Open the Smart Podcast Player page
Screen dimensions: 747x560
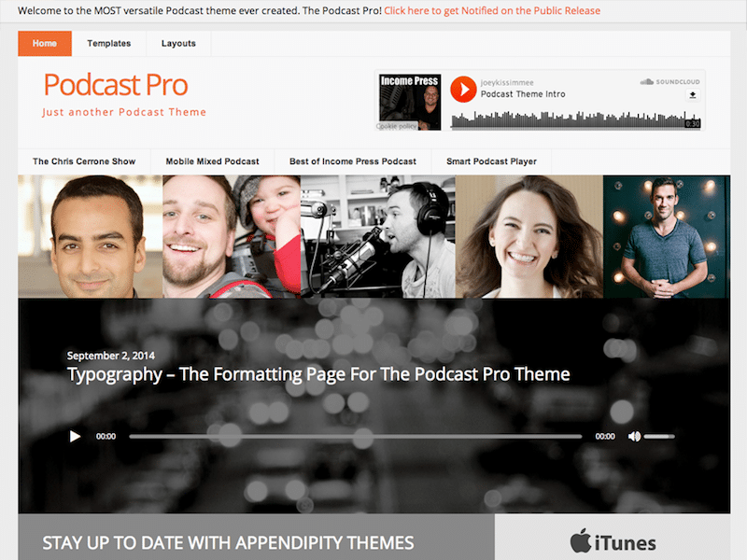(x=492, y=161)
